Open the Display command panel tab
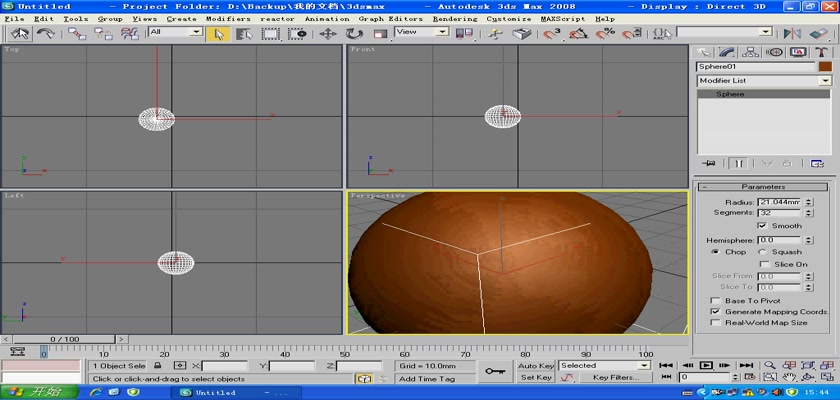 pos(798,52)
